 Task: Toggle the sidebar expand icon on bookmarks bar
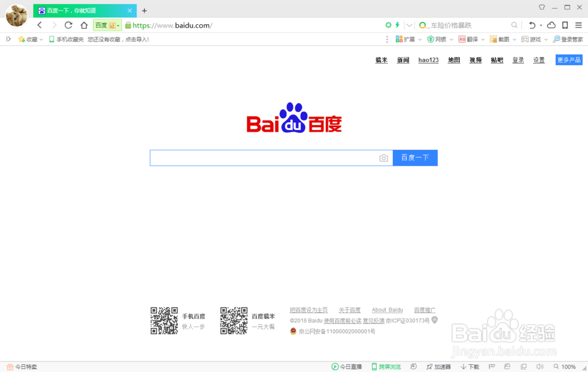click(8, 39)
